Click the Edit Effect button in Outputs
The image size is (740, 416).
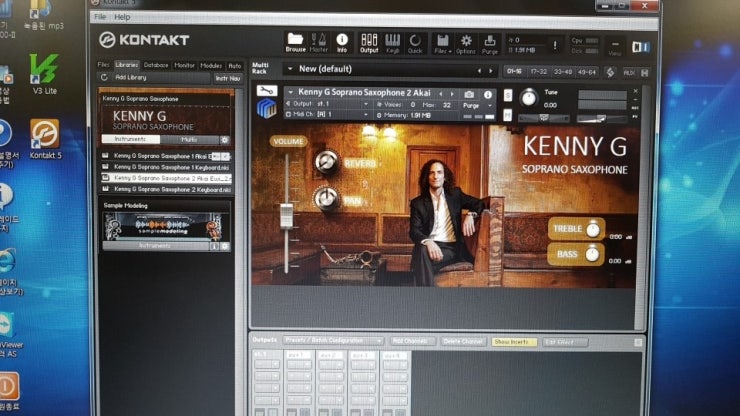pyautogui.click(x=564, y=342)
